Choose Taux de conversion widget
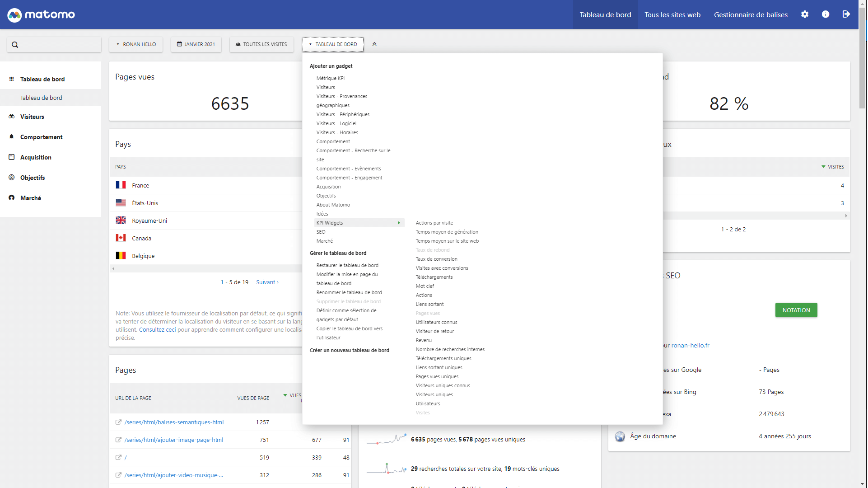This screenshot has height=488, width=868. pos(436,259)
